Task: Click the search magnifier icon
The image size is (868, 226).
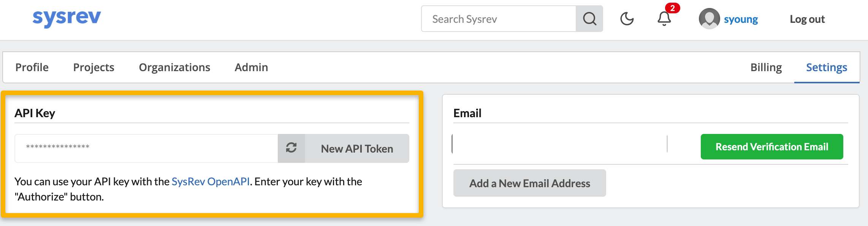Action: (x=589, y=19)
